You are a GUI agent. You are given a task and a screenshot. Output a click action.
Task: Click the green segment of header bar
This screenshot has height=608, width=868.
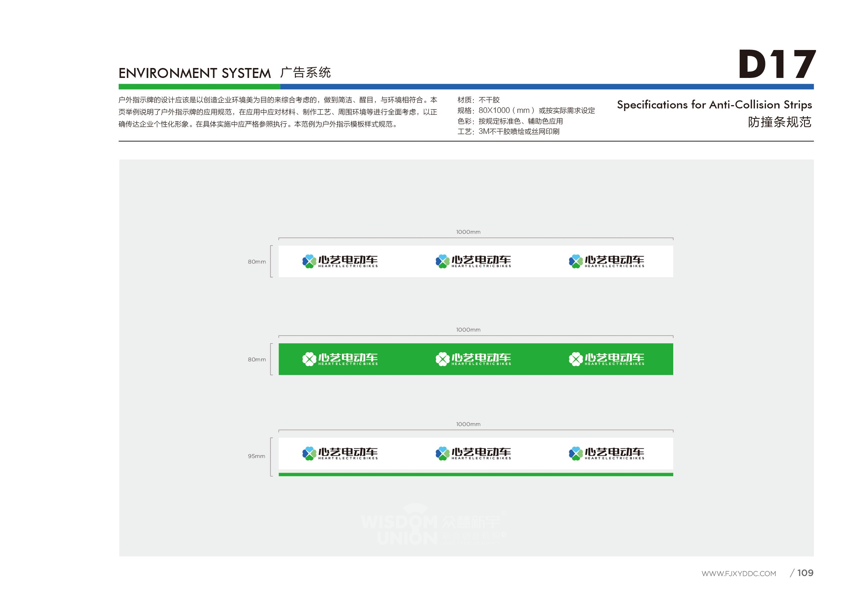click(199, 87)
